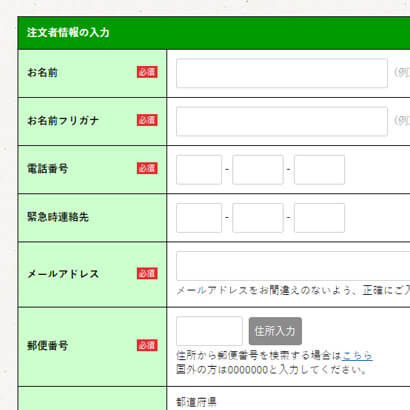This screenshot has height=410, width=410.
Task: Focus the last 電話番号 box
Action: (319, 170)
